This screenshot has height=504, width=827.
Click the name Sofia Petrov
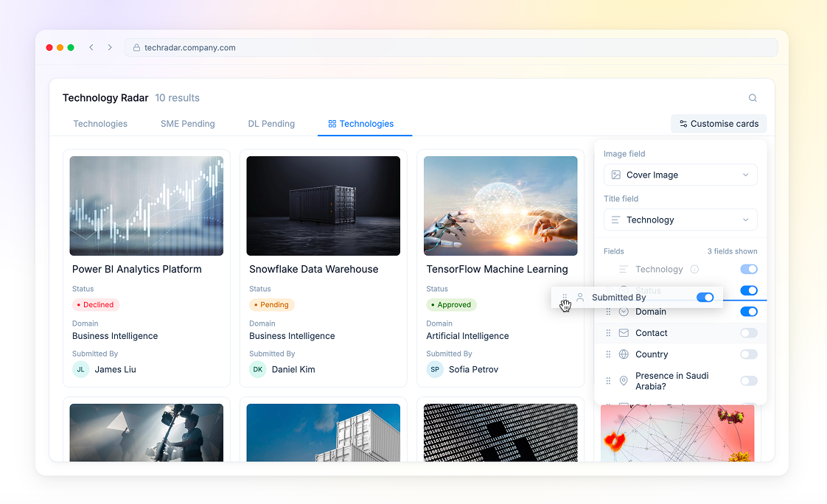coord(474,370)
